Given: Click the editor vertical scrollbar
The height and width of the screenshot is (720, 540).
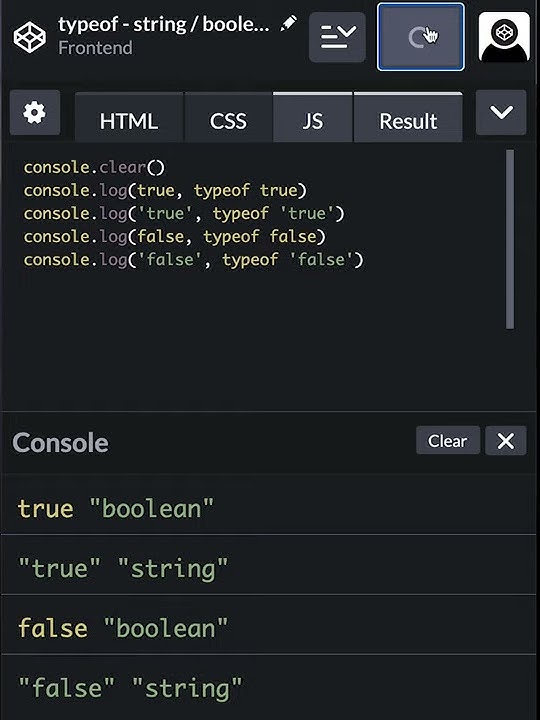Looking at the screenshot, I should coord(510,239).
